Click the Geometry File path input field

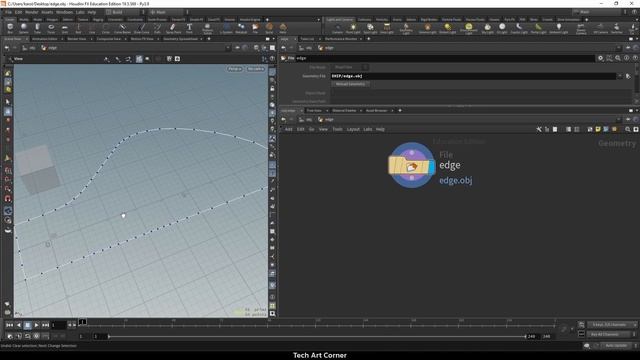473,76
